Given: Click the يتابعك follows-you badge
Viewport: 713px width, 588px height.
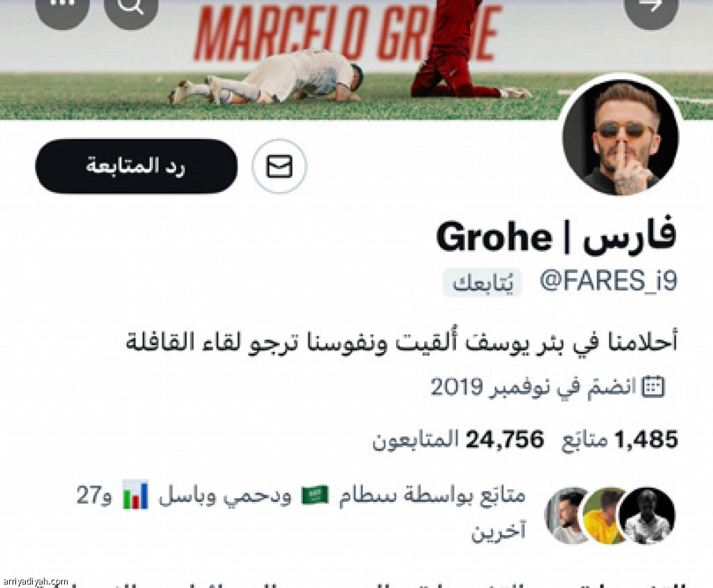Looking at the screenshot, I should pyautogui.click(x=483, y=283).
